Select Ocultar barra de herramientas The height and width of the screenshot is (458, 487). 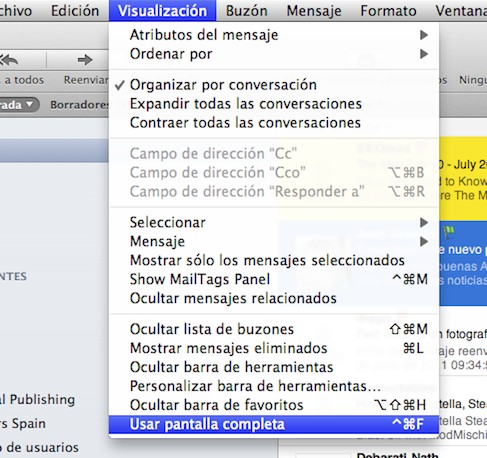[274, 367]
